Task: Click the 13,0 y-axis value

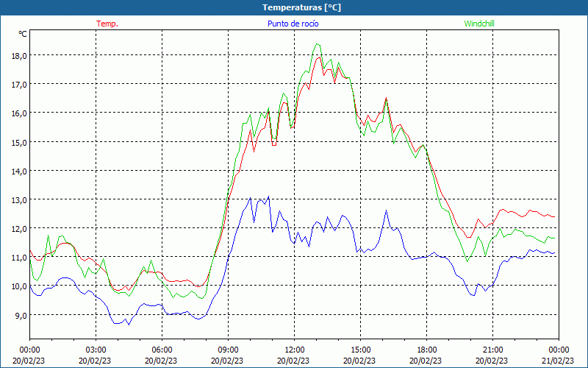Action: click(x=19, y=200)
